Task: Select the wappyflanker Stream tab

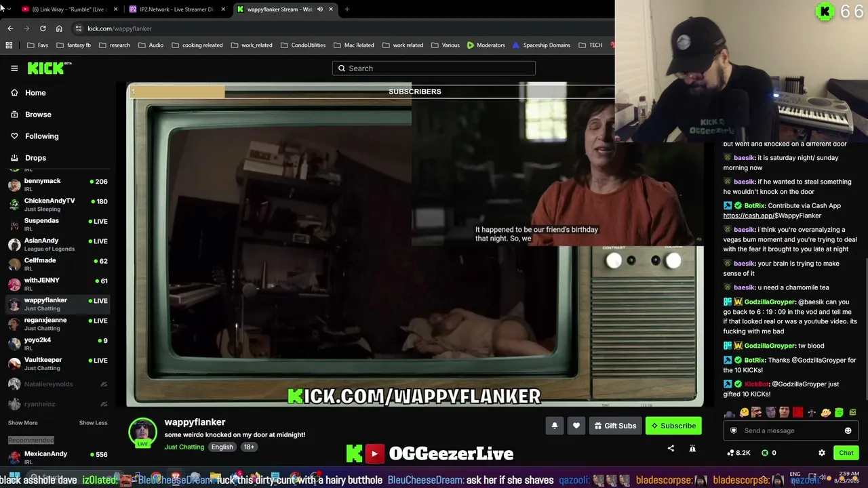Action: tap(284, 9)
